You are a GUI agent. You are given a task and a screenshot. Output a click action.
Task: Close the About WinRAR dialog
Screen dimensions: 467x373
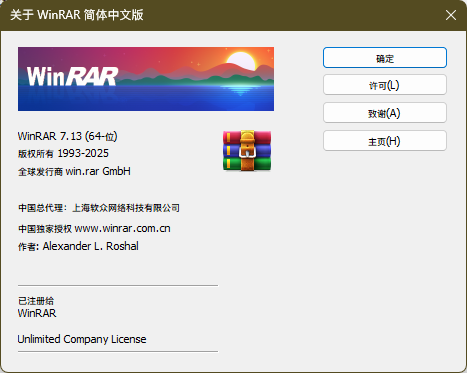[451, 15]
